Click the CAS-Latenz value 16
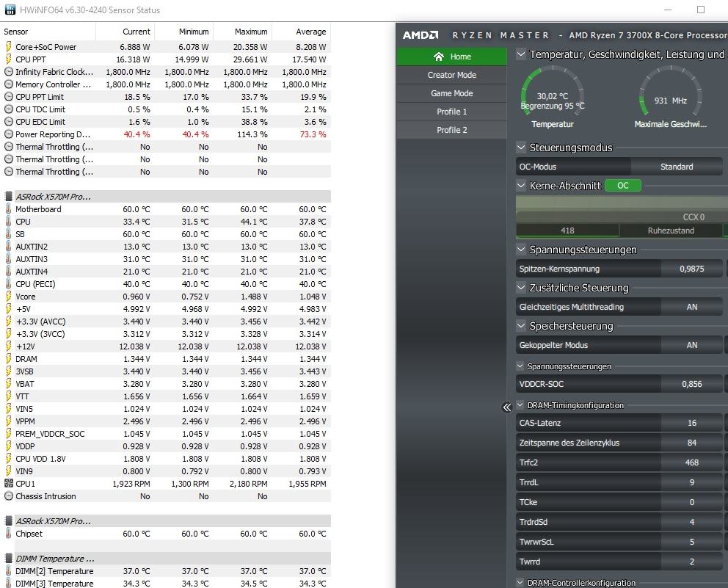Image resolution: width=728 pixels, height=588 pixels. click(692, 423)
